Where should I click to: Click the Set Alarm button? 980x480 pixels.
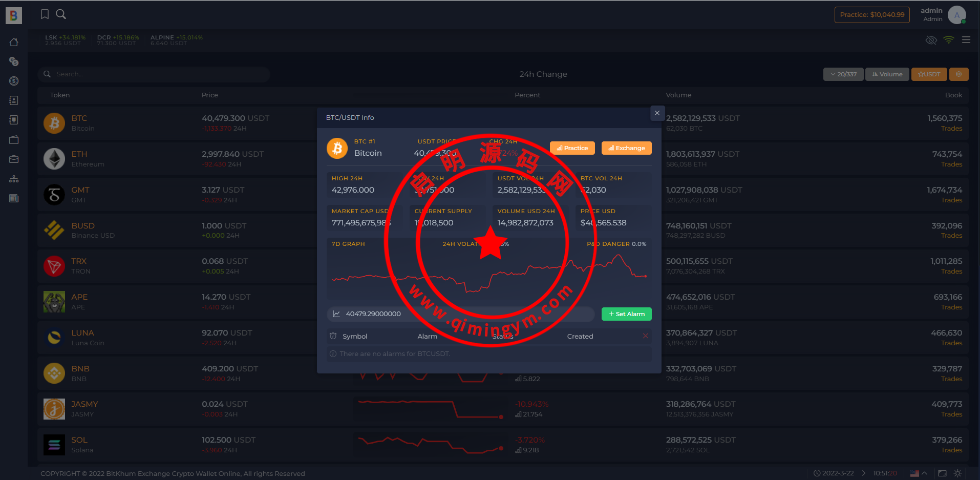[x=626, y=314]
